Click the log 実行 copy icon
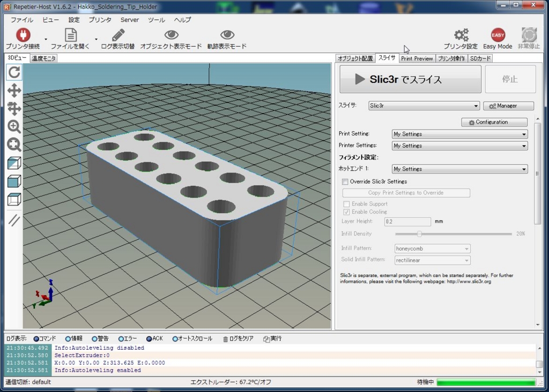This screenshot has width=549, height=392. tap(266, 339)
